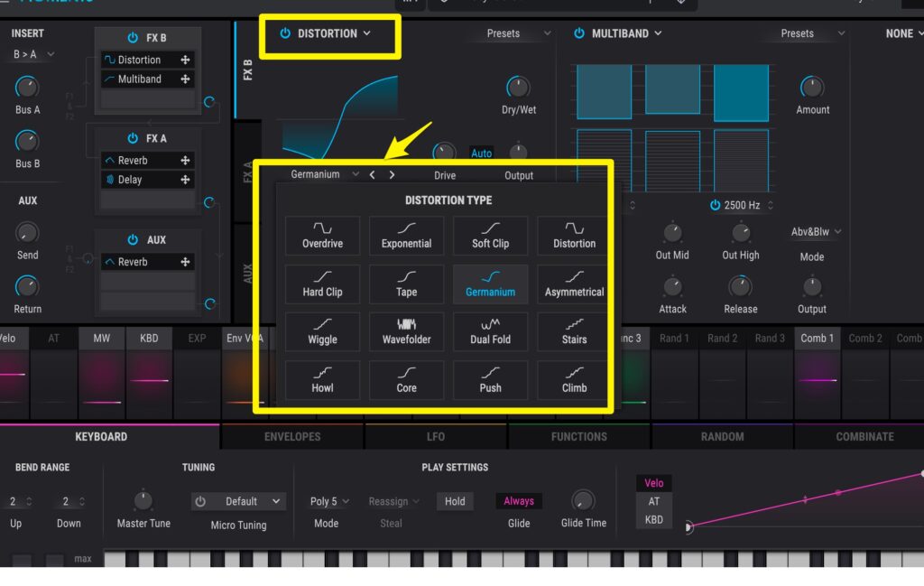Disable the FX A bus power button
This screenshot has height=586, width=924.
pyautogui.click(x=133, y=139)
